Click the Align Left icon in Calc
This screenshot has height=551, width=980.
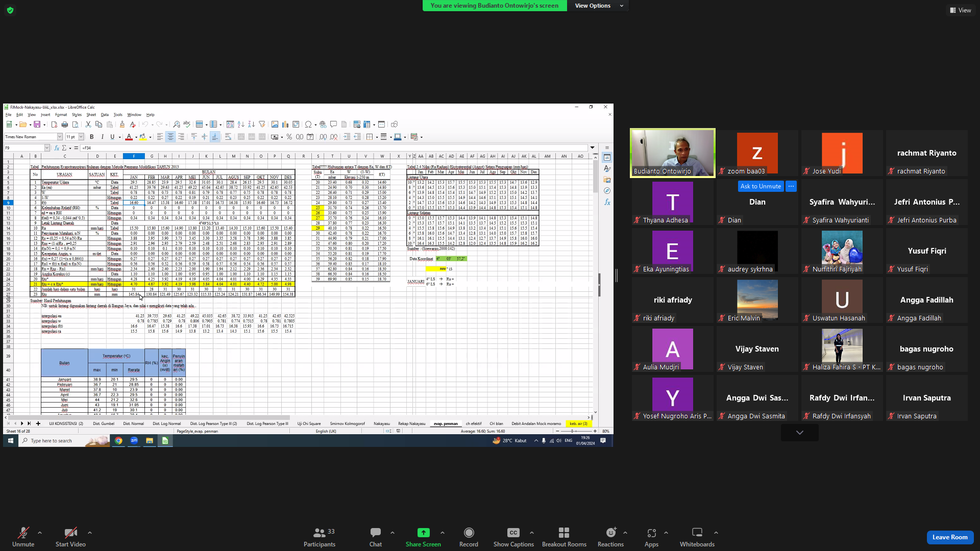pyautogui.click(x=160, y=137)
